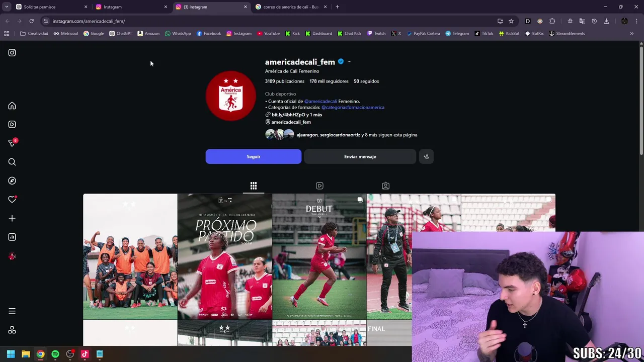Open Messages icon with 6 badge
Screen dimensions: 644x362
(x=12, y=143)
